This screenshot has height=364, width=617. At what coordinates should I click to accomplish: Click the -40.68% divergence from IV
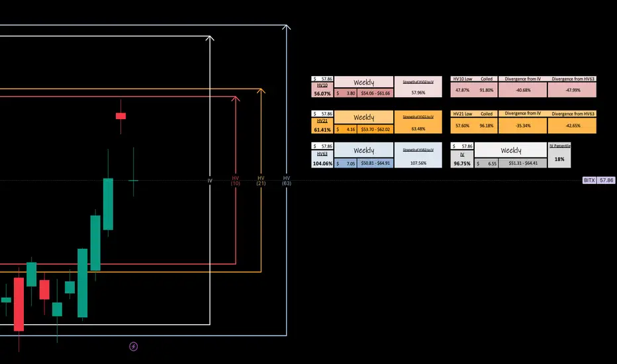(522, 90)
